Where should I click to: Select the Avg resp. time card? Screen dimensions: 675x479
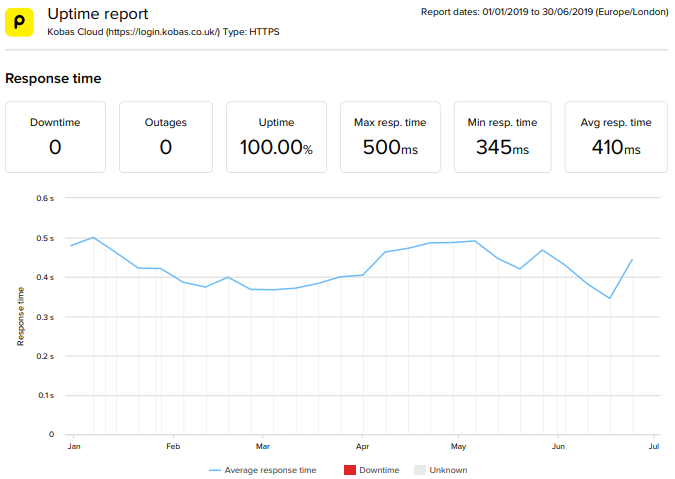click(616, 137)
